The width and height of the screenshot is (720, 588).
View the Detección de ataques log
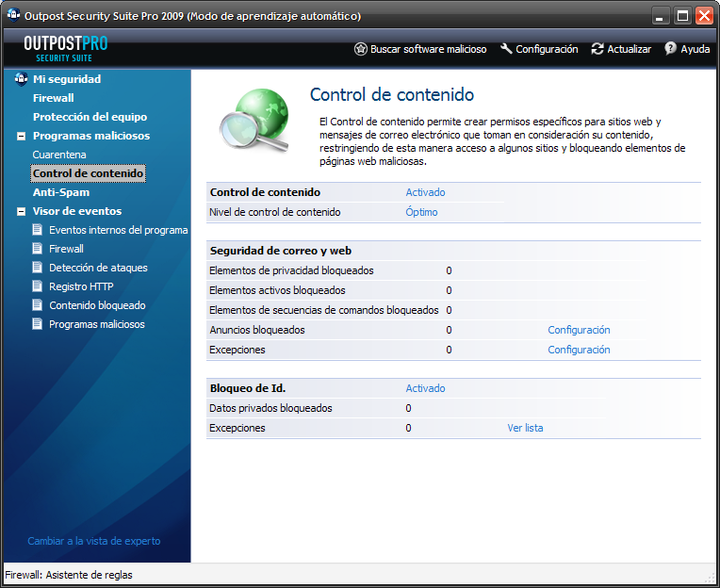pos(98,268)
